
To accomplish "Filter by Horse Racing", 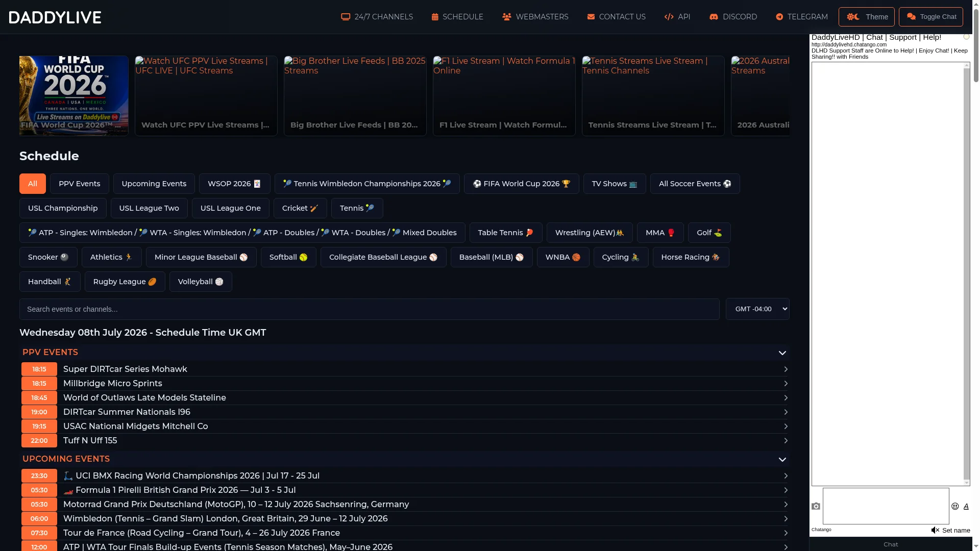I will (691, 257).
